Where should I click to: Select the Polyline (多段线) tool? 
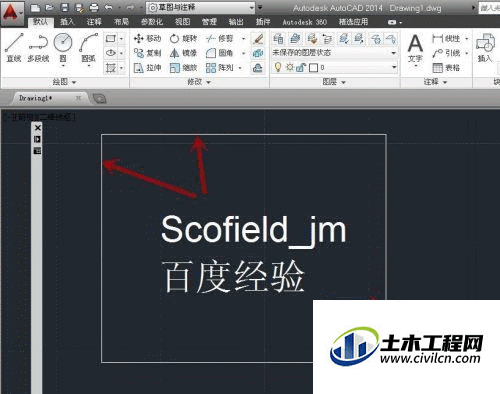tap(38, 47)
